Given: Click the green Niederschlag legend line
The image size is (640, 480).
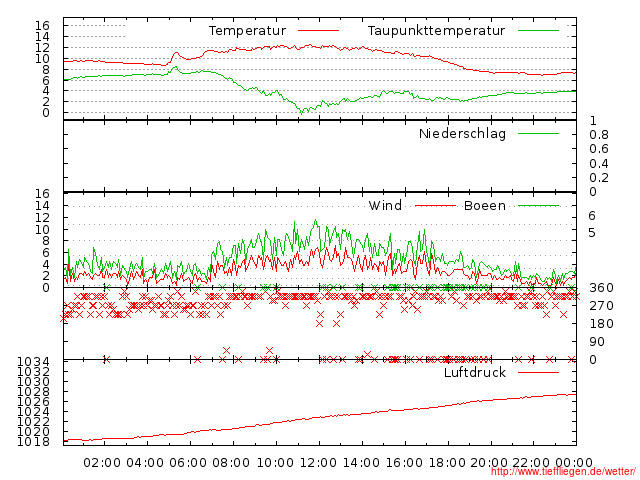Looking at the screenshot, I should 538,133.
